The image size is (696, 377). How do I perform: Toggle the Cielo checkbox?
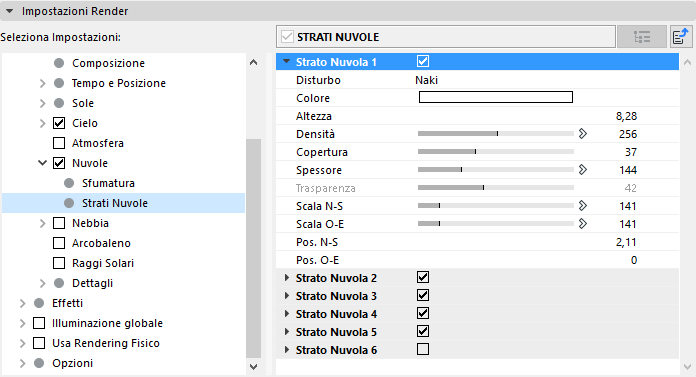[x=59, y=123]
